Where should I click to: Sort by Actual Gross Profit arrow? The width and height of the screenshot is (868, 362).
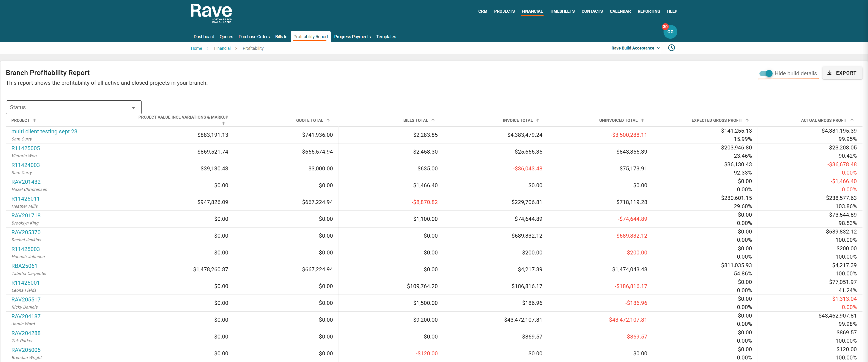(852, 120)
